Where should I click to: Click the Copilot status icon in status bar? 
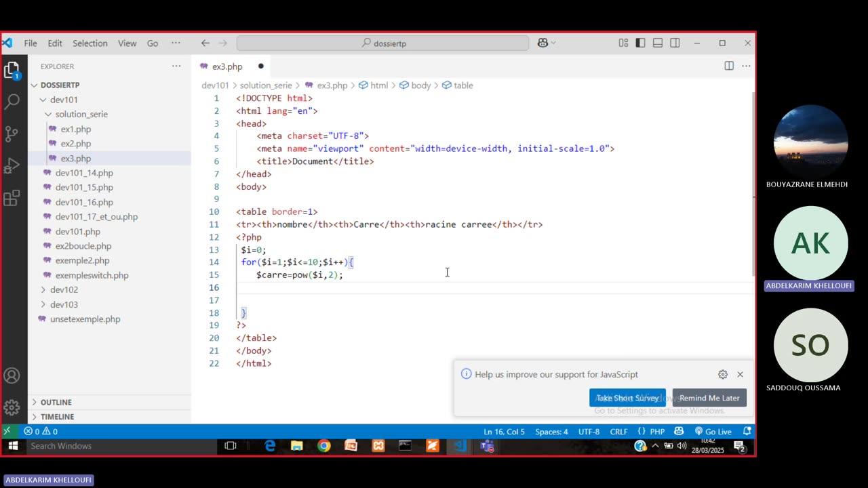point(679,431)
